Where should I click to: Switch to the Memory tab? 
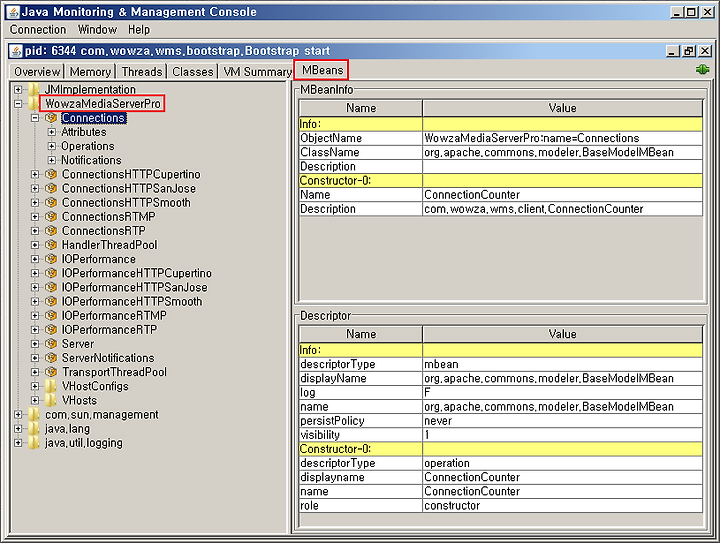coord(90,72)
